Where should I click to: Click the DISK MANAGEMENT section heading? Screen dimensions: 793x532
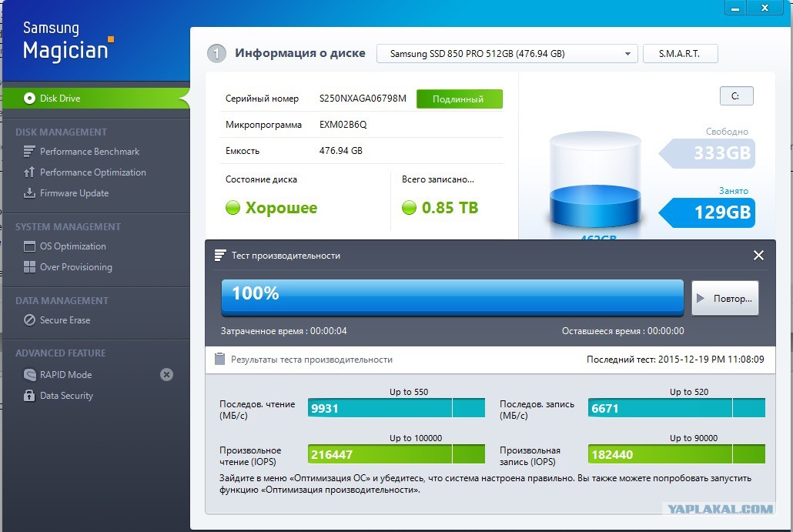(x=61, y=132)
